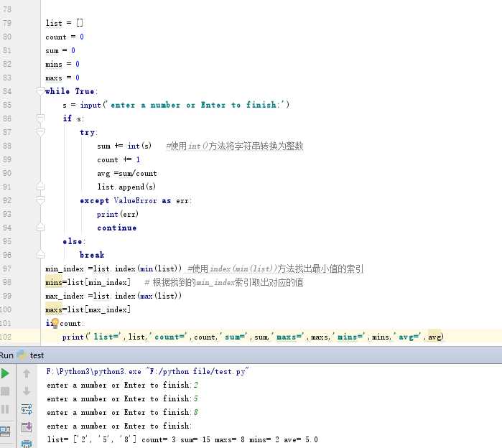This screenshot has height=448, width=502.
Task: Click the 'continue' keyword
Action: tap(117, 228)
